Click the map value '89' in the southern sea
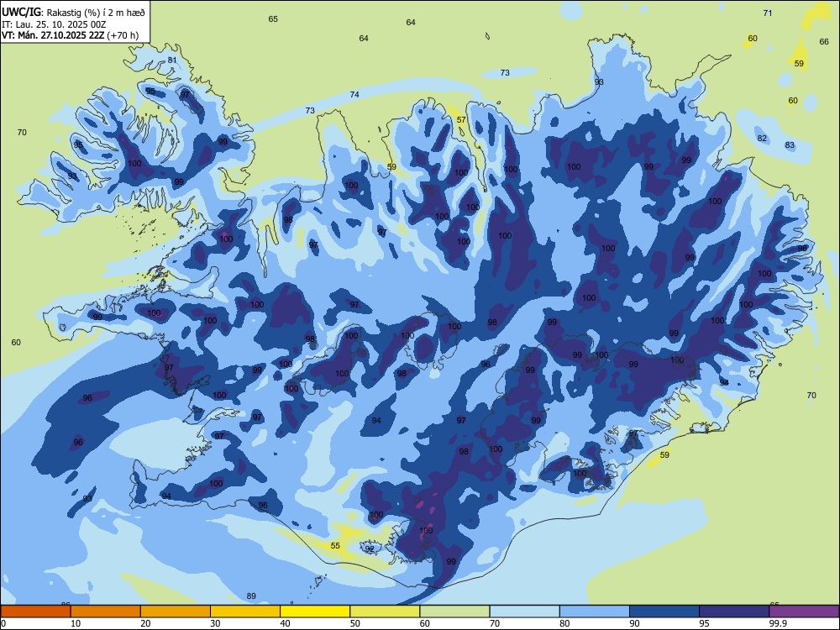Image resolution: width=840 pixels, height=630 pixels. click(251, 596)
